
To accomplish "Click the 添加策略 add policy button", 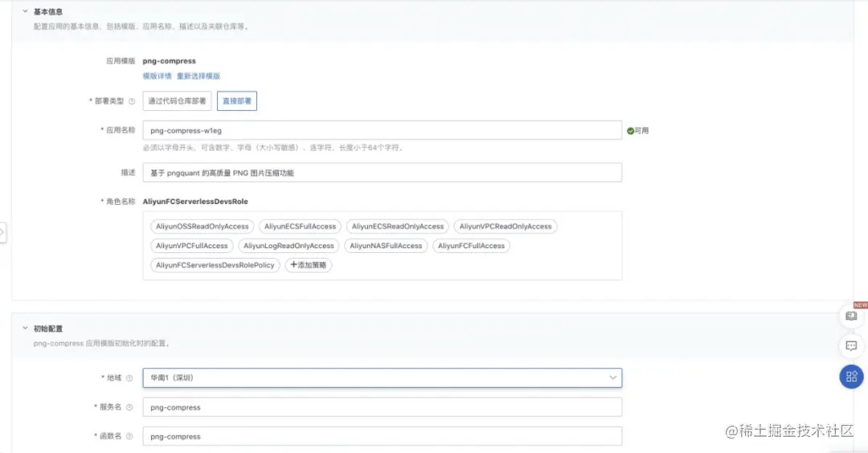I will tap(309, 265).
